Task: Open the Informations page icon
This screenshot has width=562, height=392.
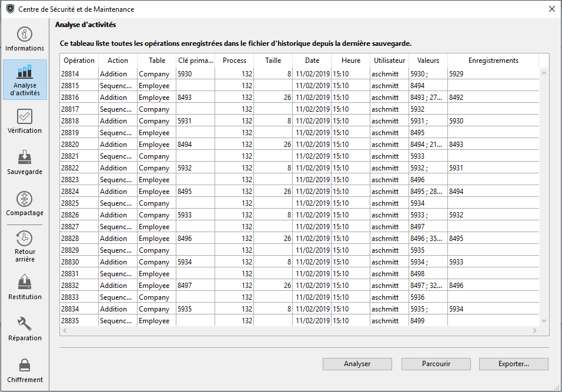Action: click(25, 34)
